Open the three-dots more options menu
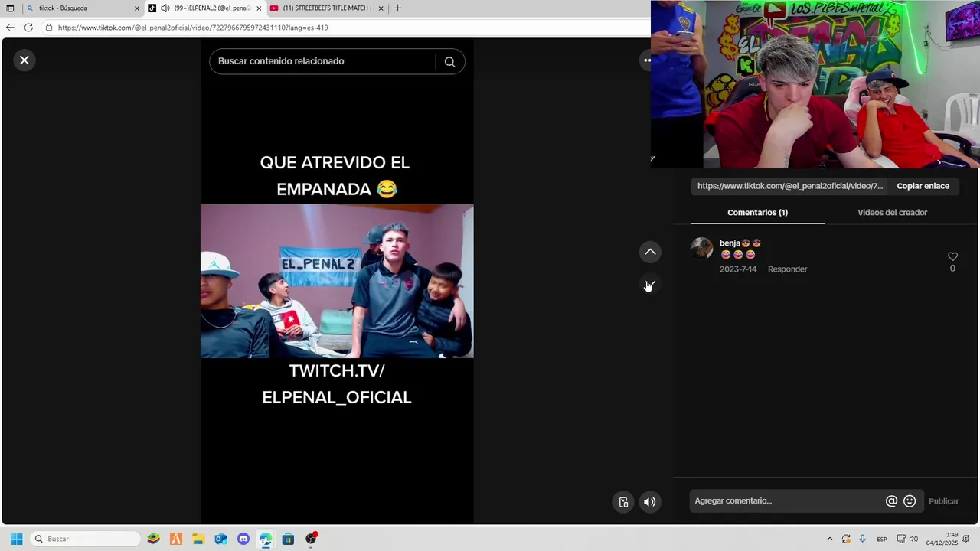 [x=646, y=60]
